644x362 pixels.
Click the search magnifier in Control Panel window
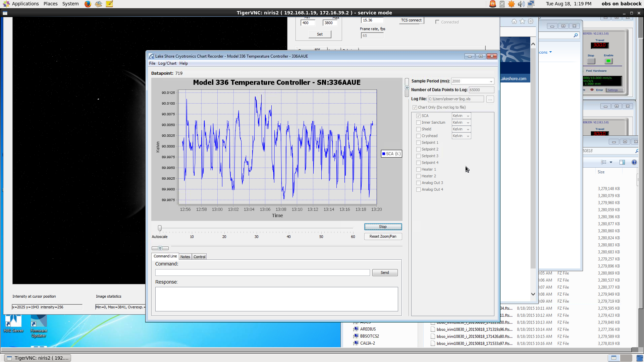pos(576,35)
